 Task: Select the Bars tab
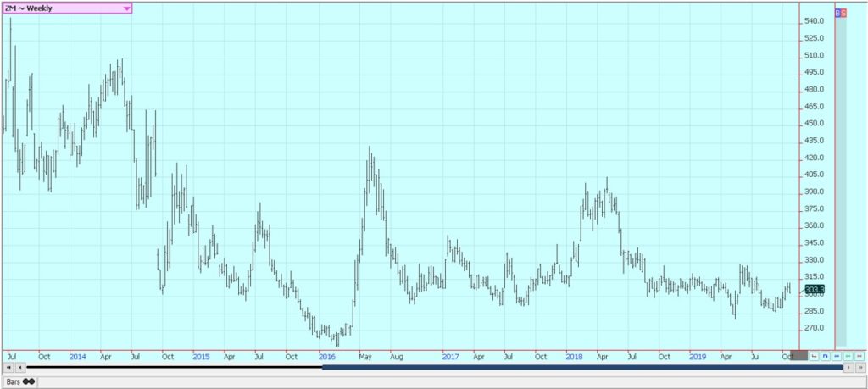[19, 382]
